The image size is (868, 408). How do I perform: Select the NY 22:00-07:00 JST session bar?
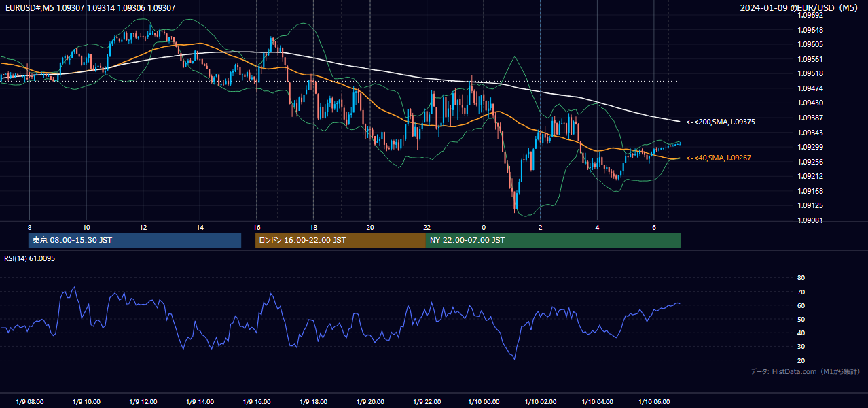point(554,240)
